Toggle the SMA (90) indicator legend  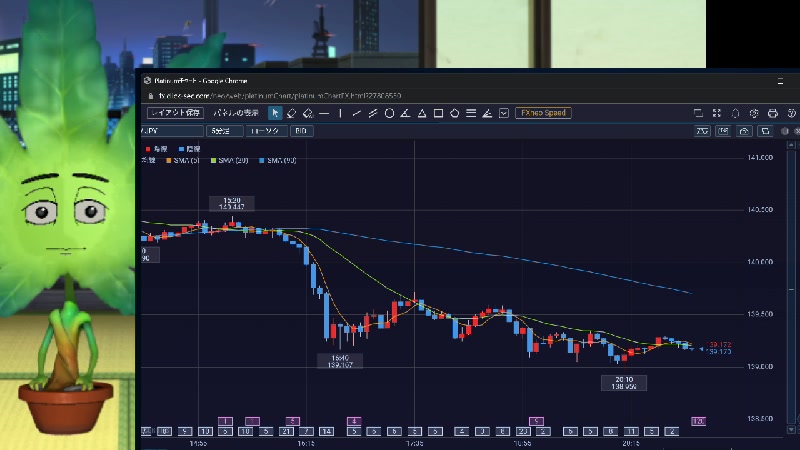[278, 161]
